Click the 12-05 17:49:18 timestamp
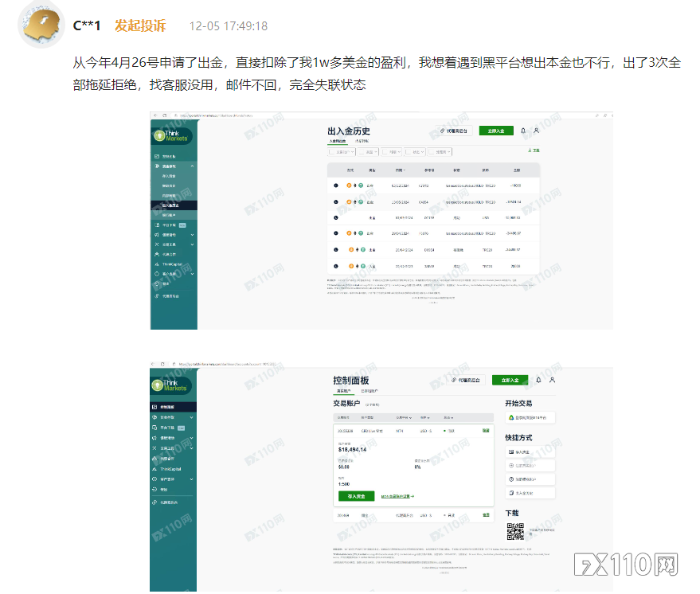Screen dimensions: 700x594 pos(228,26)
